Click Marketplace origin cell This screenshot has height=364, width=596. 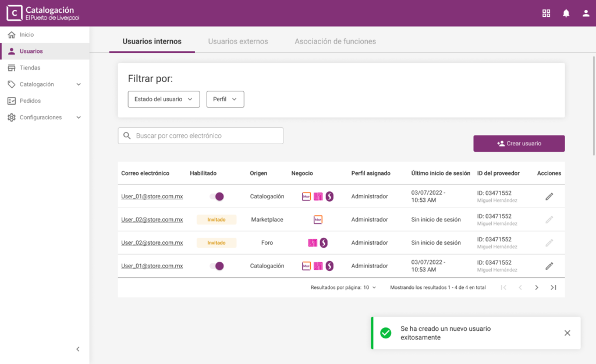[x=267, y=219]
